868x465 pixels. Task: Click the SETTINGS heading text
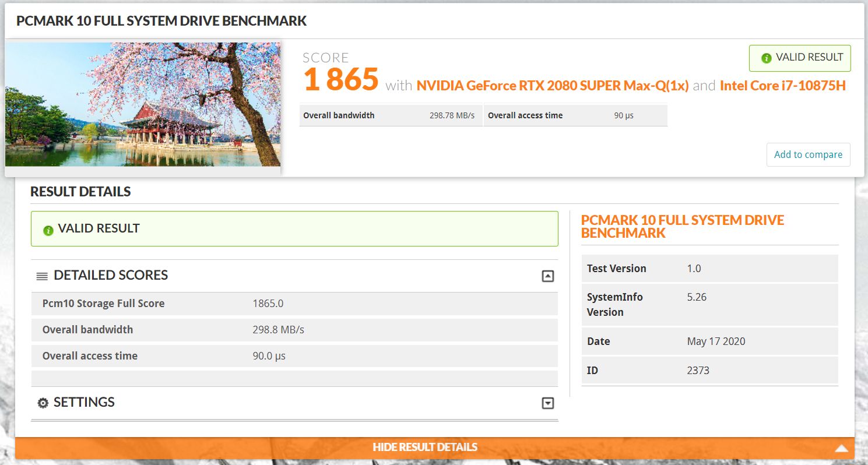coord(84,402)
